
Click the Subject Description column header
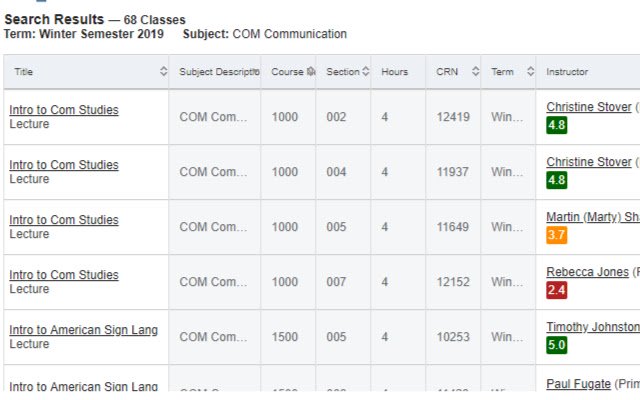[219, 72]
